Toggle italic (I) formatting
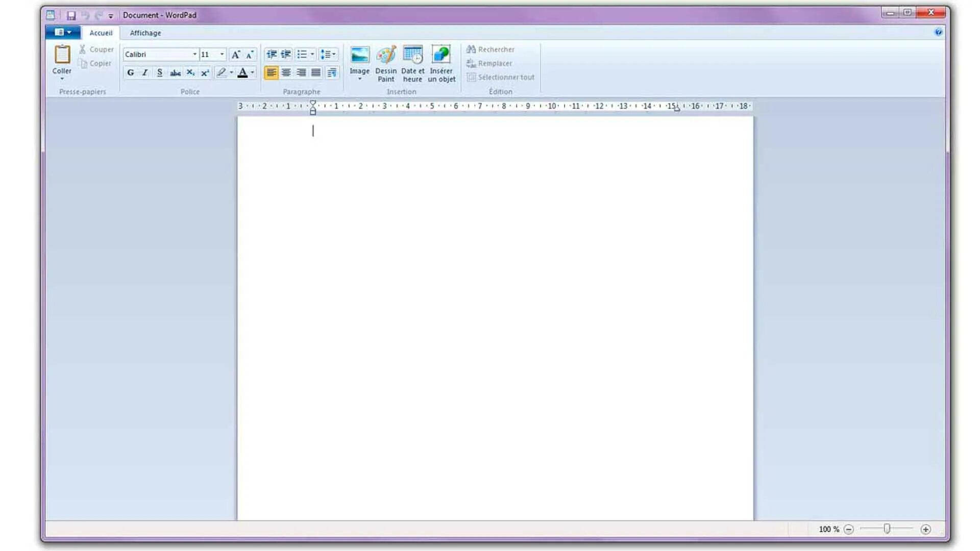 145,73
